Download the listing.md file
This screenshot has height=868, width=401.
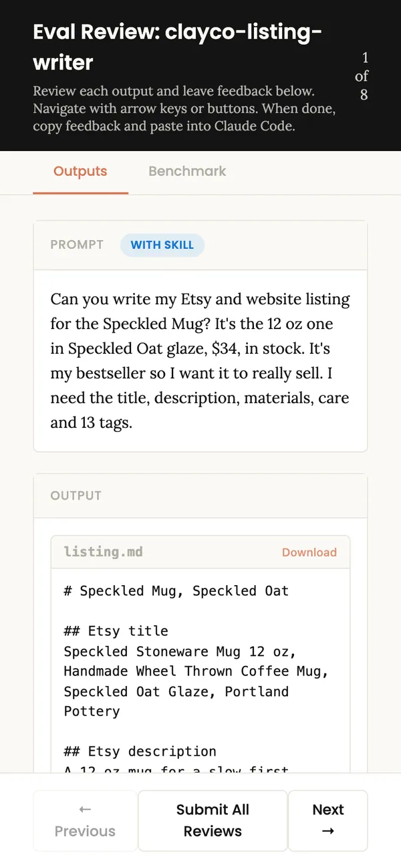click(x=309, y=552)
